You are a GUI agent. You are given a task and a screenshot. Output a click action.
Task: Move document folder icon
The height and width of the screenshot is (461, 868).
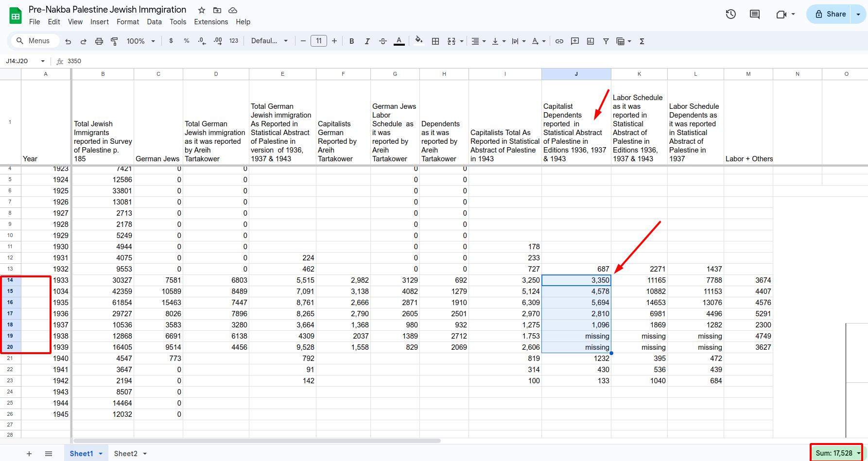click(x=217, y=10)
